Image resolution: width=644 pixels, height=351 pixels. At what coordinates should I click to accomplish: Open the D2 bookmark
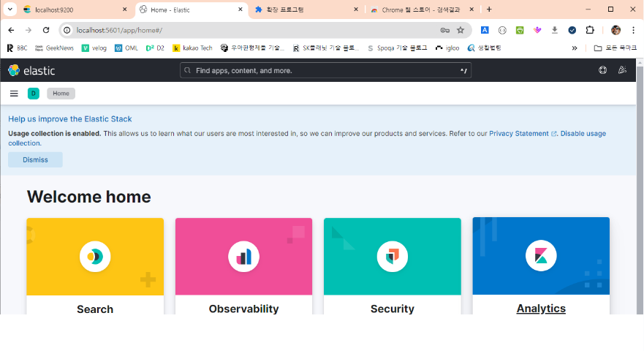[155, 48]
